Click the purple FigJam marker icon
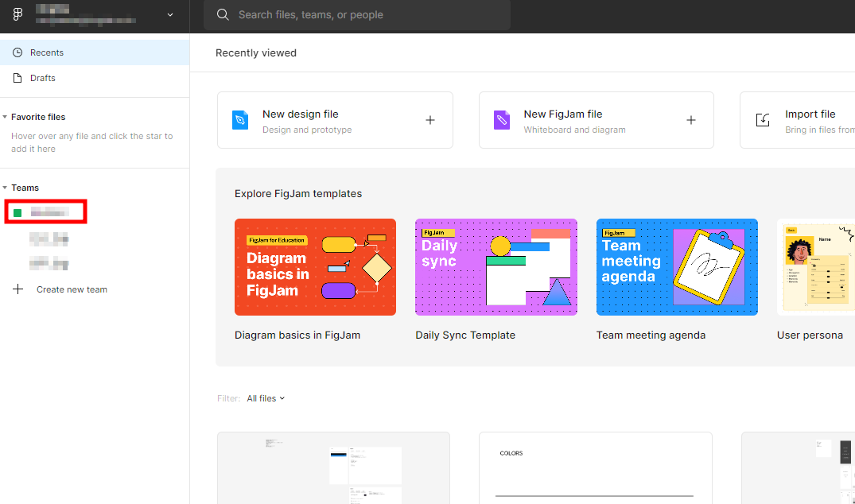This screenshot has height=504, width=855. [502, 120]
